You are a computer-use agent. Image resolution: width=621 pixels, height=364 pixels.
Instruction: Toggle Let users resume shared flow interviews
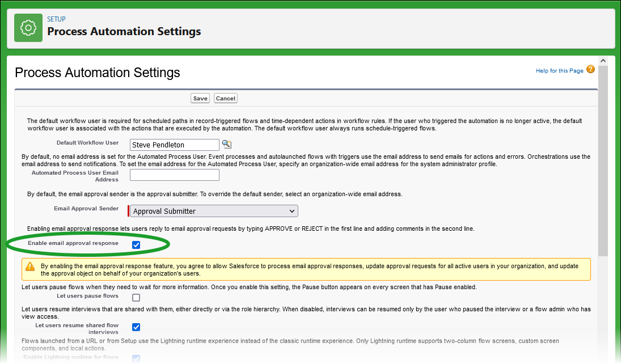point(136,327)
